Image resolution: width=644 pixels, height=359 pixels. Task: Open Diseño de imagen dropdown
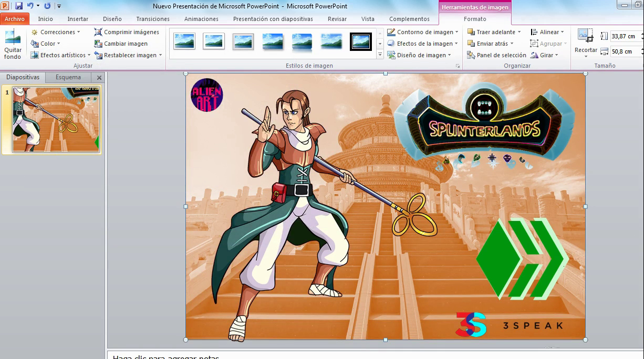tap(419, 55)
